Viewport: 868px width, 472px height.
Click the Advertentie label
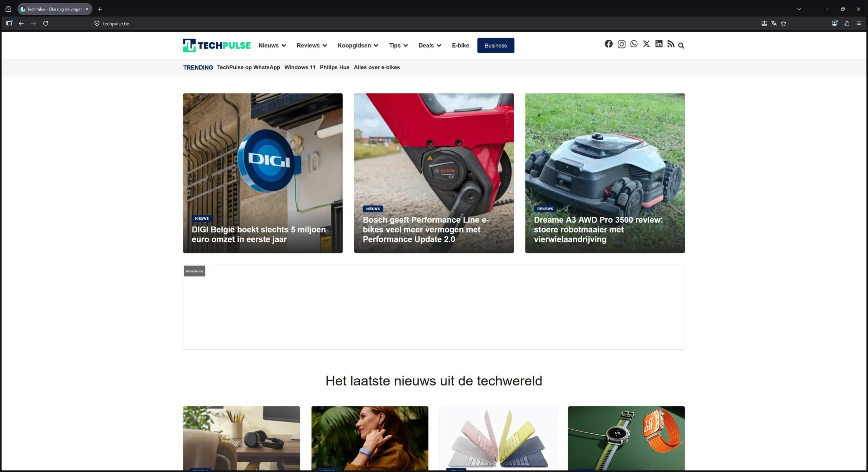tap(195, 271)
